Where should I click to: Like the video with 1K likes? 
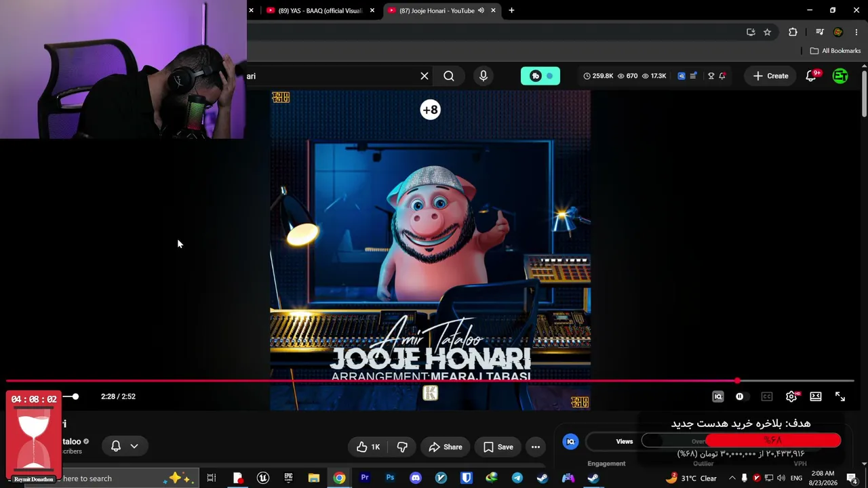point(368,447)
